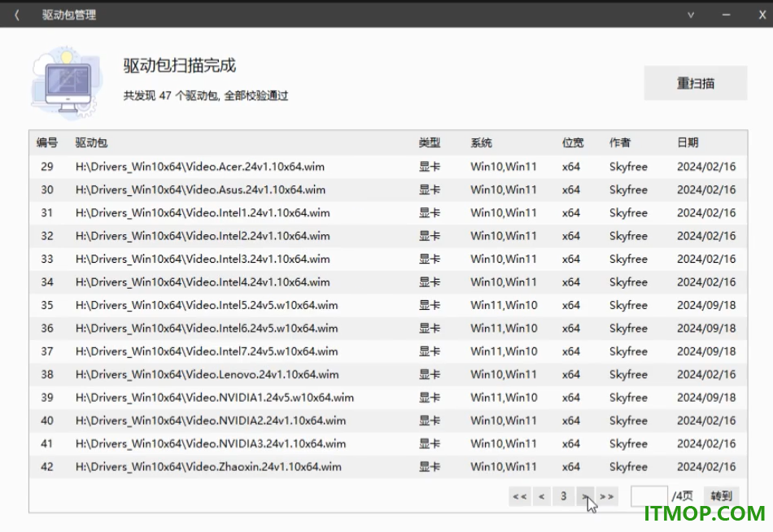This screenshot has width=773, height=532.
Task: Select the Video.Acer.24v1.10x64.wim row
Action: [388, 167]
